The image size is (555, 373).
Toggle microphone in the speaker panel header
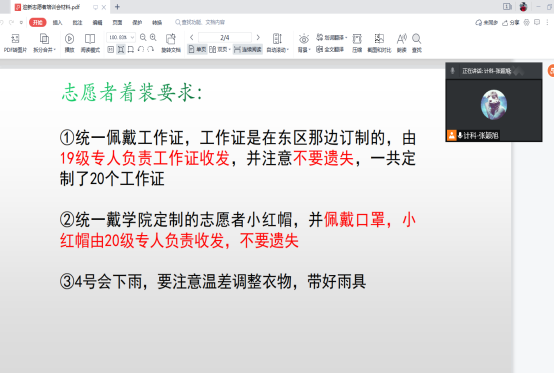tap(452, 71)
